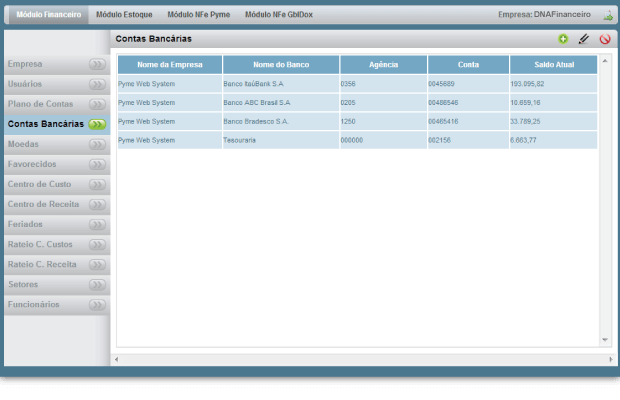Click the vertical scrollbar down arrow
Screen dimensions: 620x400
point(605,341)
